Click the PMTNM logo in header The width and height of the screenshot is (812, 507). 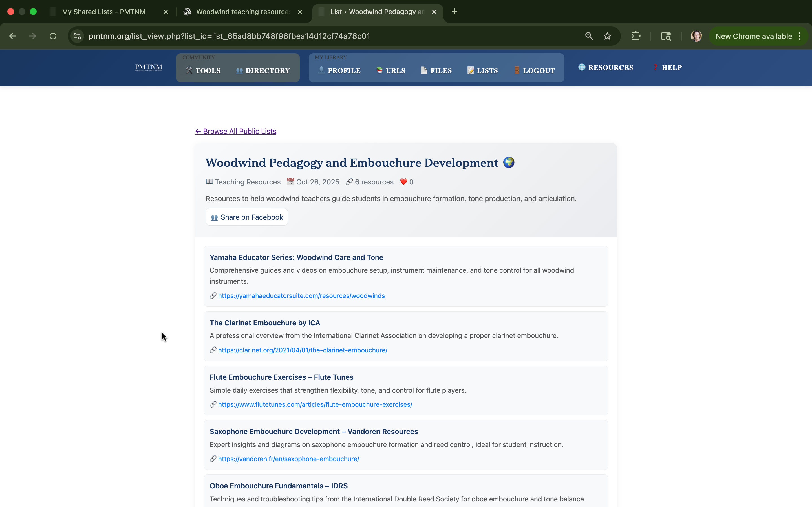pos(149,67)
